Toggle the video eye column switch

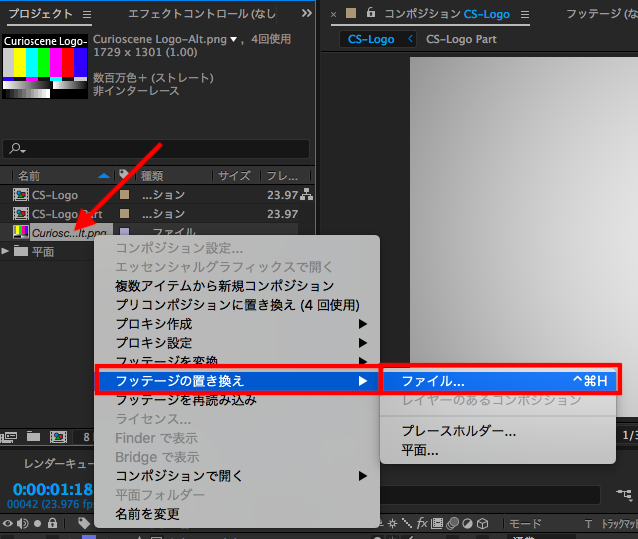pyautogui.click(x=8, y=523)
